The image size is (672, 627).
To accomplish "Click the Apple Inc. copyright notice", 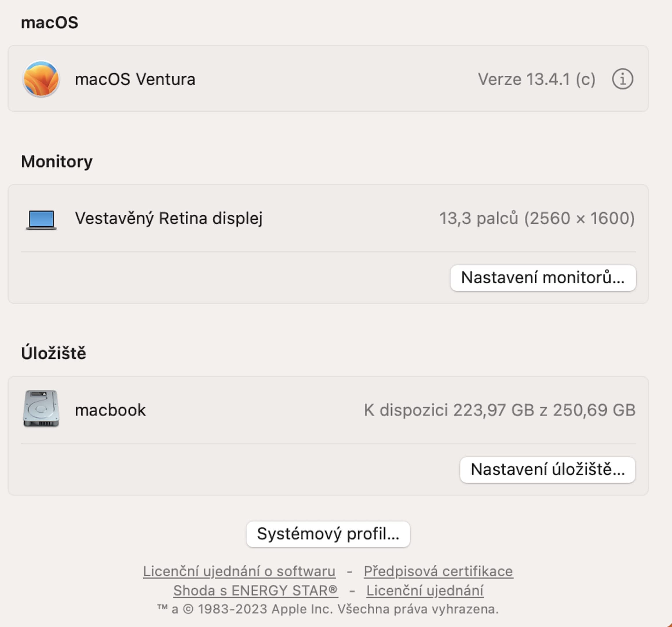I will point(328,609).
